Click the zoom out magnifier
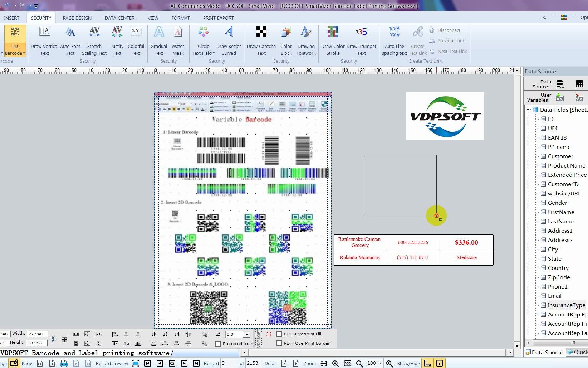This screenshot has height=368, width=588. pos(359,363)
